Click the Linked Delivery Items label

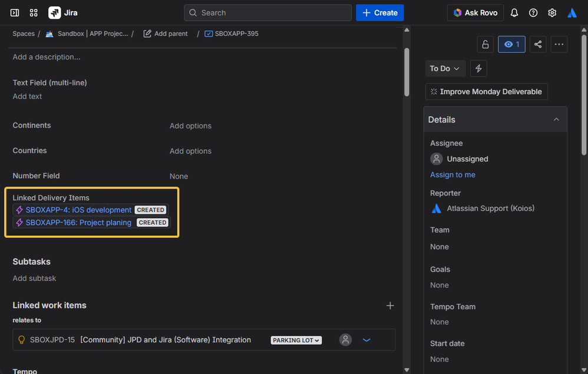(x=51, y=198)
